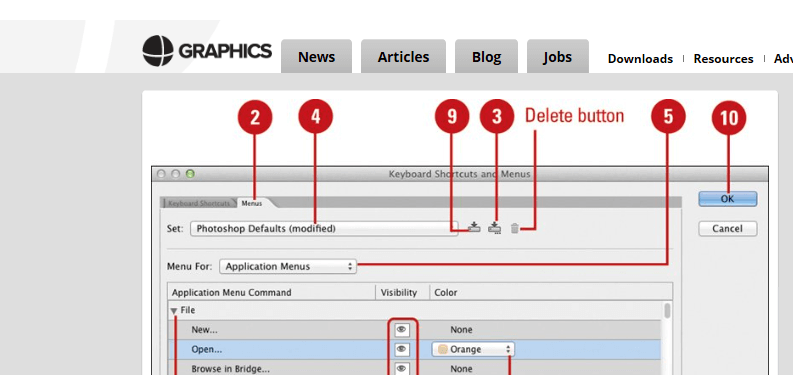Viewport: 793px width, 391px height.
Task: Switch to the Keyboard Shortcuts tab
Action: (198, 203)
